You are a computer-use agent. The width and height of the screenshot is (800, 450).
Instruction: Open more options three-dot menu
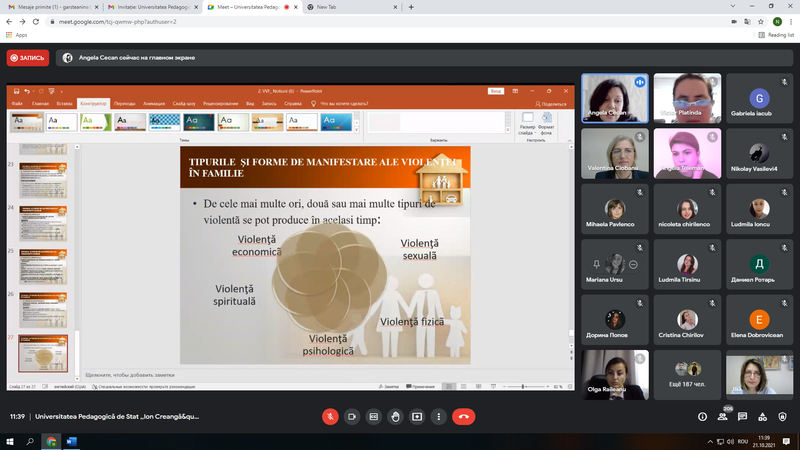(439, 416)
